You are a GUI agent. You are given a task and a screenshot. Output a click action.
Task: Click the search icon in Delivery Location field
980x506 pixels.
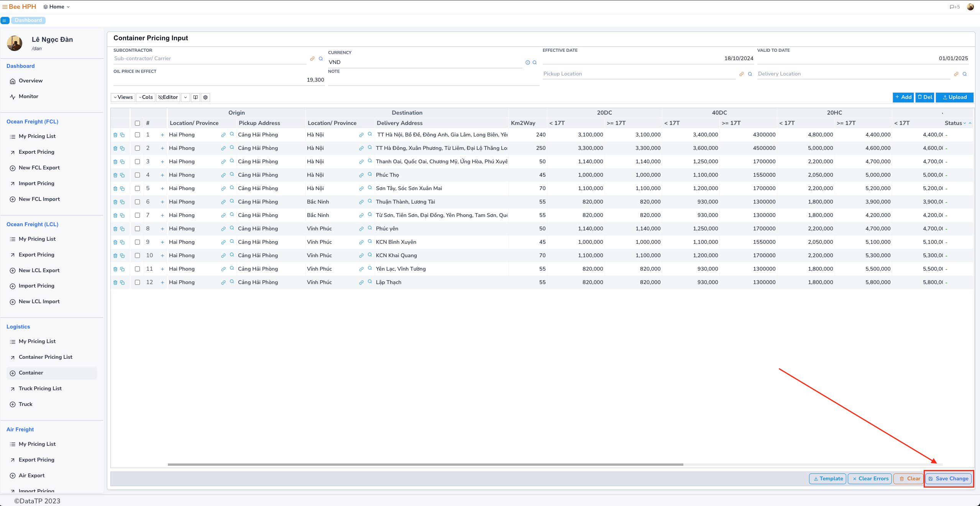pyautogui.click(x=965, y=74)
